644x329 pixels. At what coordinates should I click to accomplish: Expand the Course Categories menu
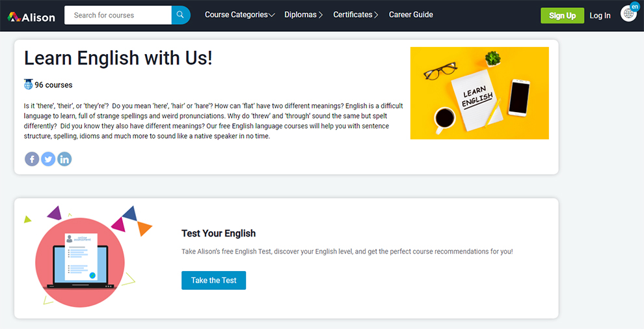point(240,15)
